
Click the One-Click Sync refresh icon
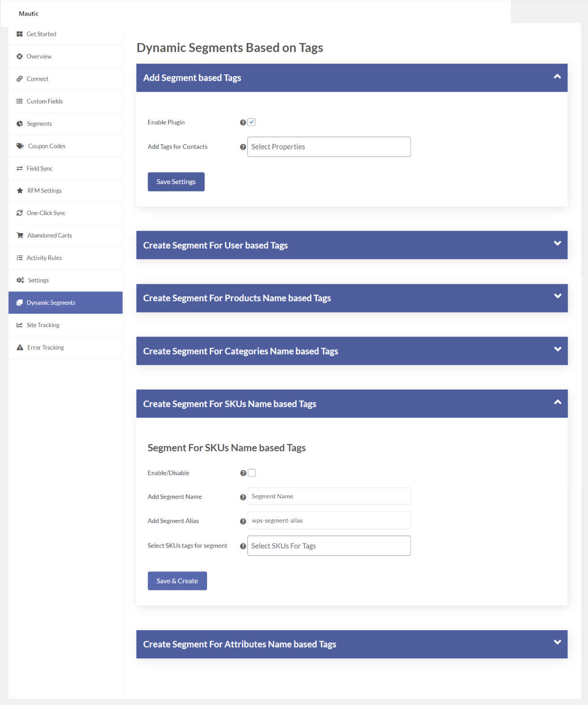tap(19, 213)
